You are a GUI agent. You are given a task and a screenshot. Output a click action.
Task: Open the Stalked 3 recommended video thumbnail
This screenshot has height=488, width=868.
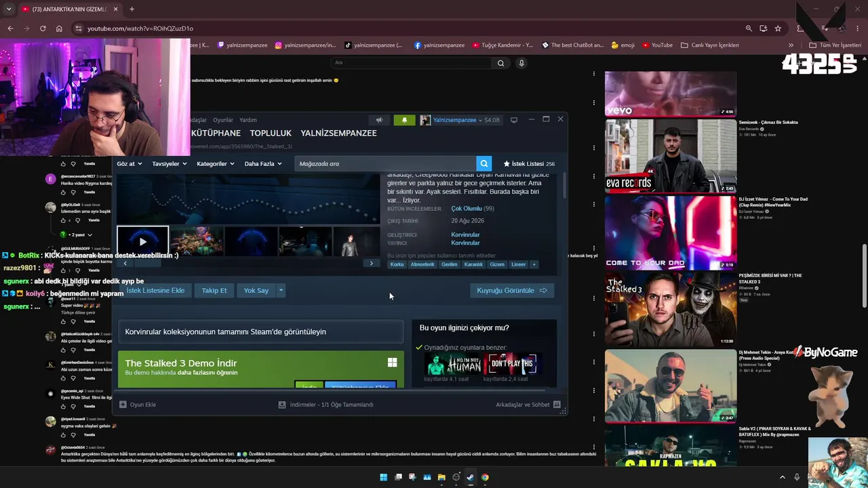pyautogui.click(x=670, y=308)
